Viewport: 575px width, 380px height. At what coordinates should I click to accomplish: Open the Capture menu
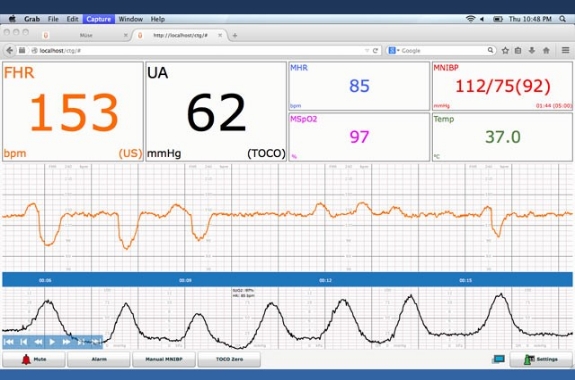pyautogui.click(x=98, y=19)
